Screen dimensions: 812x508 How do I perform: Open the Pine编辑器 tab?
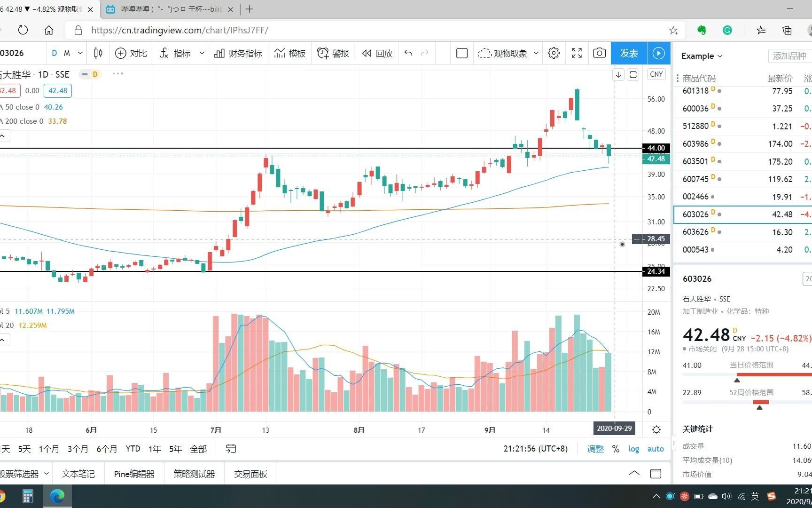(134, 474)
